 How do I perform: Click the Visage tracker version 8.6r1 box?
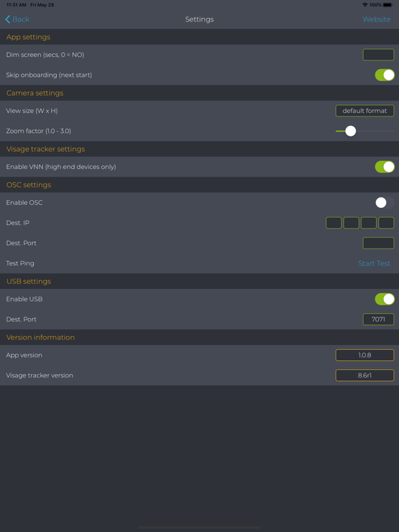click(365, 375)
